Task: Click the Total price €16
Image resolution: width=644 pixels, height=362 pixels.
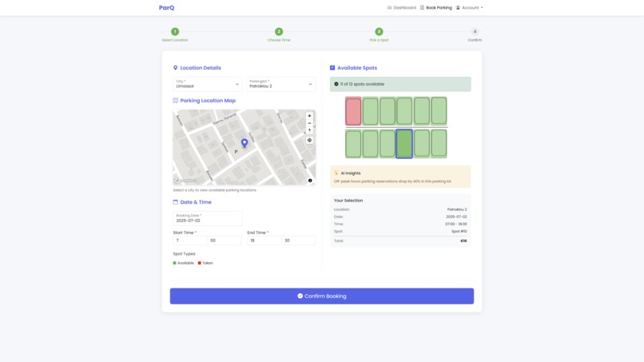Action: pyautogui.click(x=463, y=241)
